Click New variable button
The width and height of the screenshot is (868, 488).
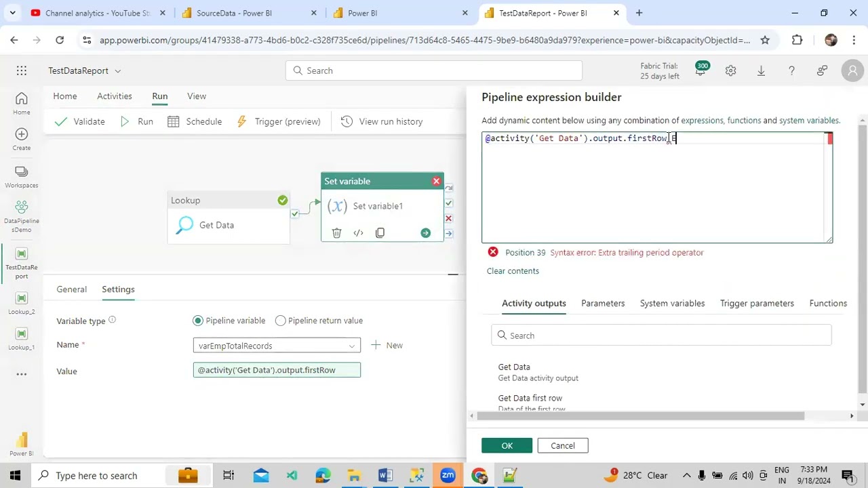pyautogui.click(x=387, y=346)
